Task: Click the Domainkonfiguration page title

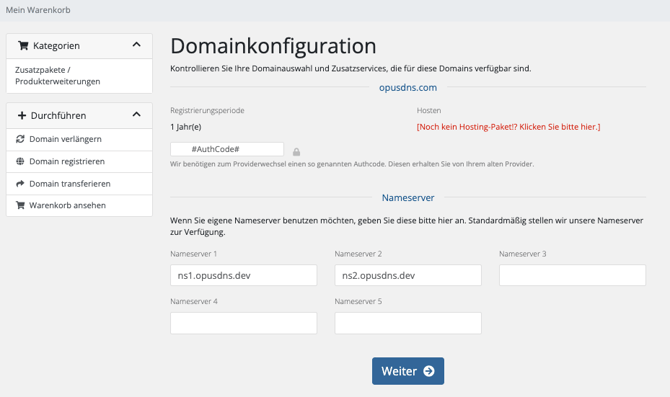Action: tap(273, 46)
